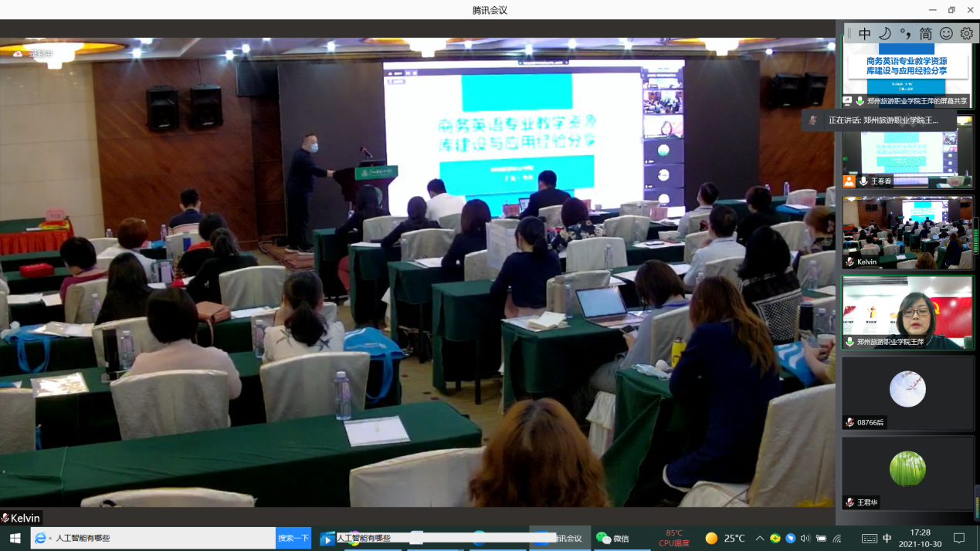Select the Kelvin participant video thumbnail
This screenshot has height=551, width=980.
tap(907, 231)
